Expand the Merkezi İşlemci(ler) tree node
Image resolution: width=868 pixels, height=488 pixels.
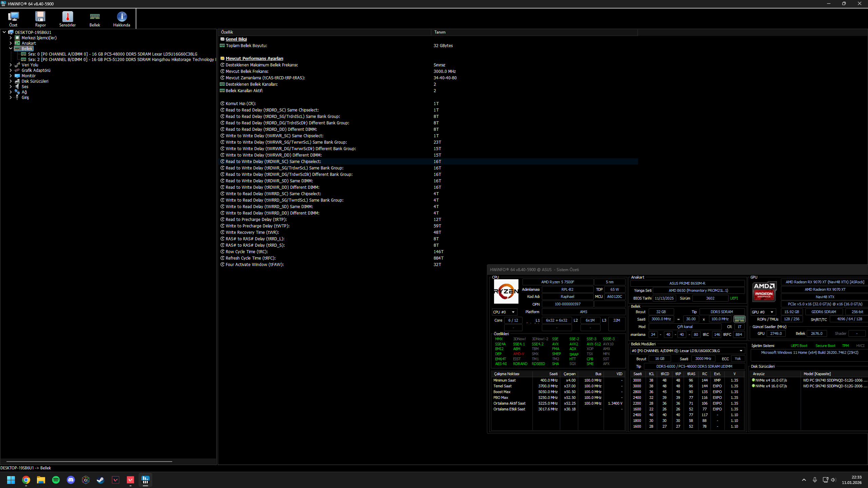coord(11,38)
